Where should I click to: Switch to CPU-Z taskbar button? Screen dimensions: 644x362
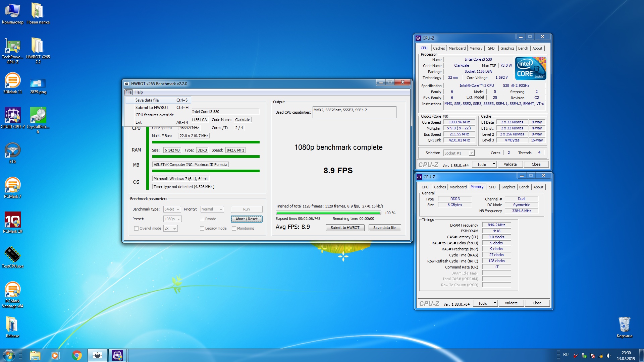[118, 355]
